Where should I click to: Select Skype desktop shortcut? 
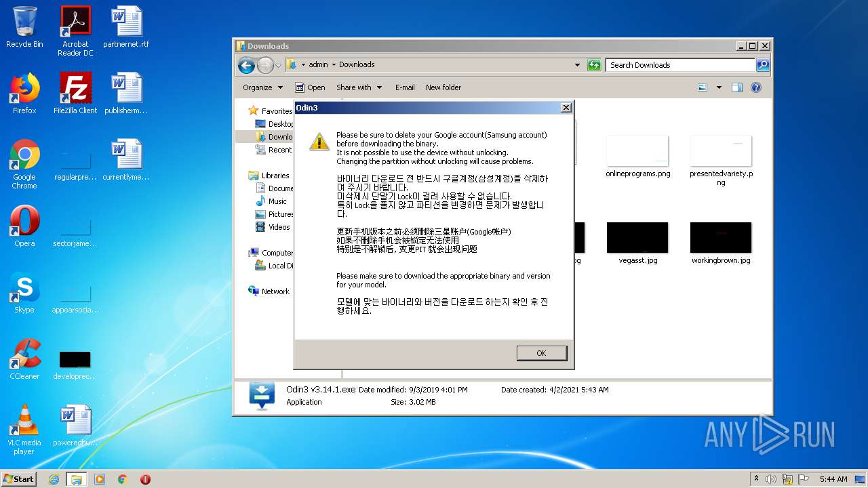point(24,293)
